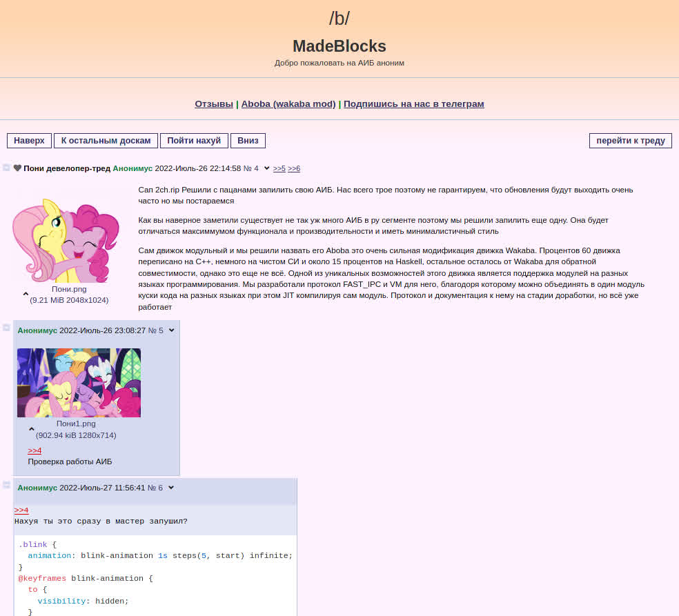This screenshot has height=616, width=679.
Task: Go to the Наверх button
Action: [x=29, y=141]
